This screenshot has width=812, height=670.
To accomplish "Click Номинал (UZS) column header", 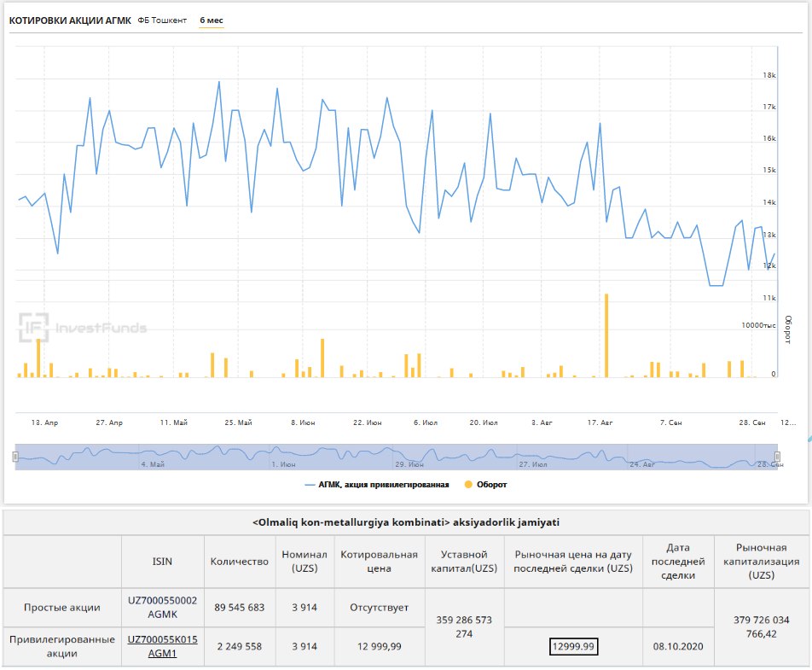I will click(x=304, y=562).
